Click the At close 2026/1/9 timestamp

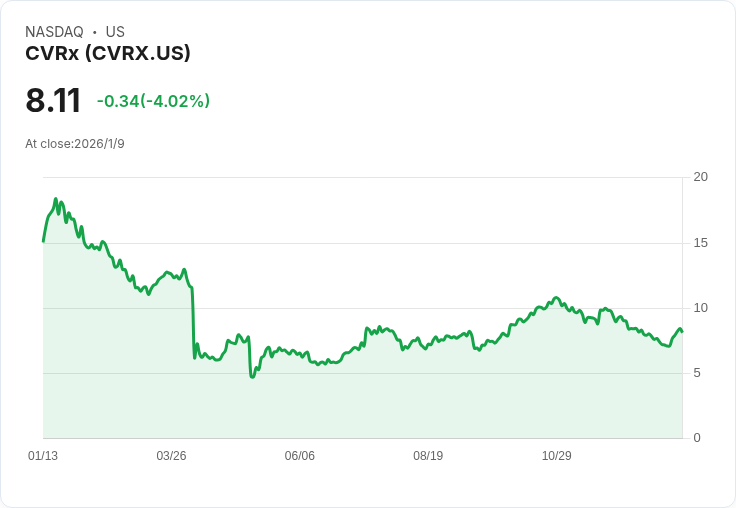pyautogui.click(x=75, y=144)
